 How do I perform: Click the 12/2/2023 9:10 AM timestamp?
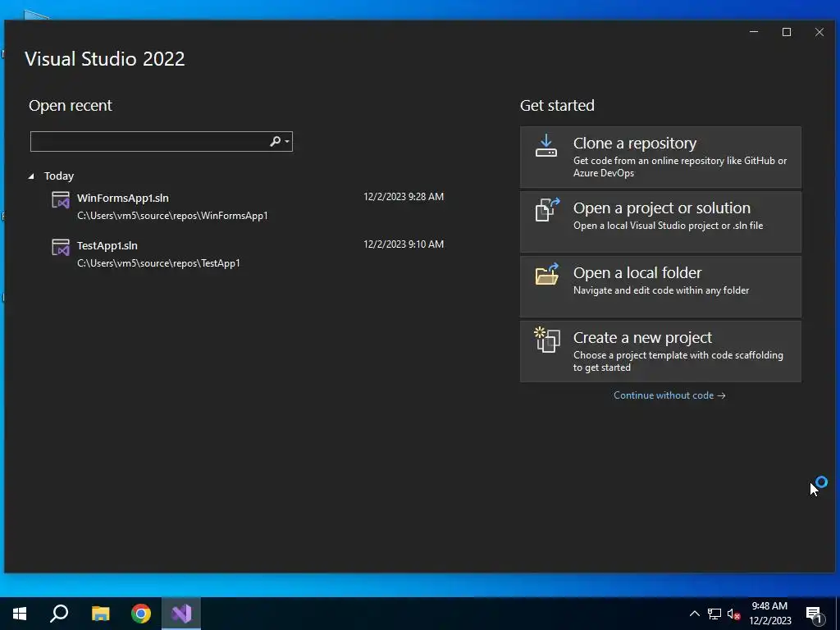pos(404,244)
